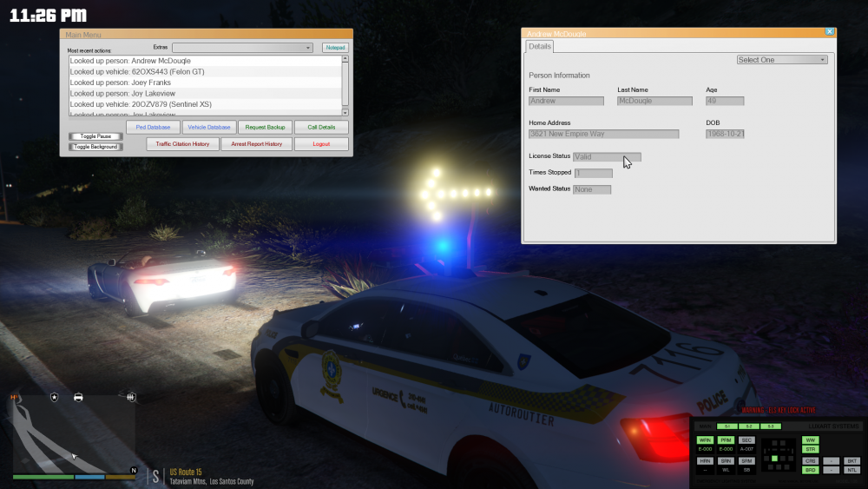Image resolution: width=868 pixels, height=489 pixels.
Task: Select 'Looked up vehicle: 62OXS443 (Felon GT)' entry
Action: tap(206, 71)
